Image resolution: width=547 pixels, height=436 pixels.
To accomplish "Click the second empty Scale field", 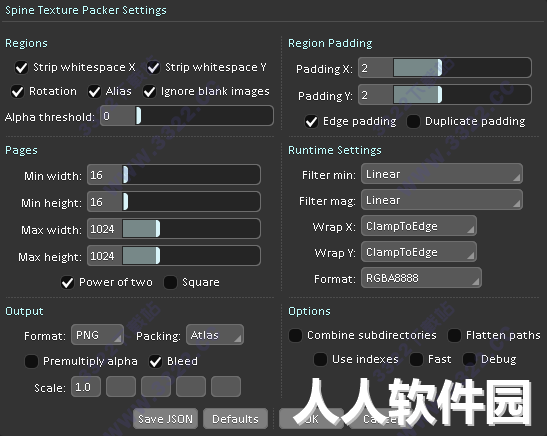I will 121,387.
